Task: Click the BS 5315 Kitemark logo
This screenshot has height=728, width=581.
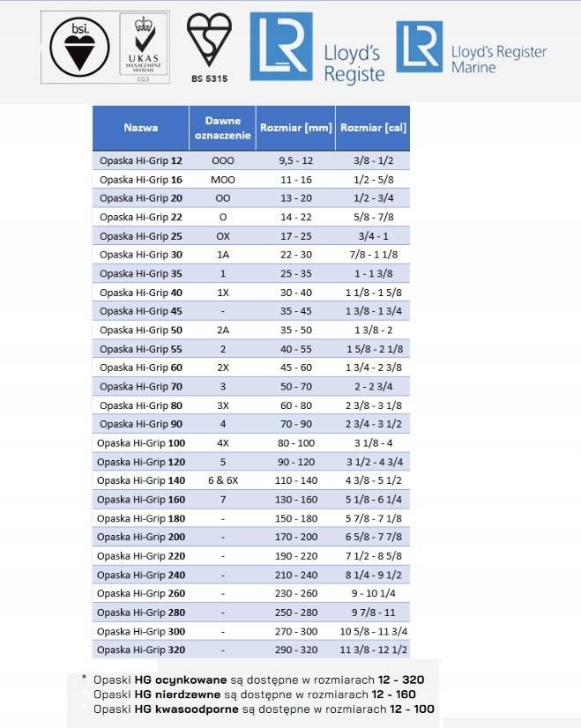Action: point(209,47)
